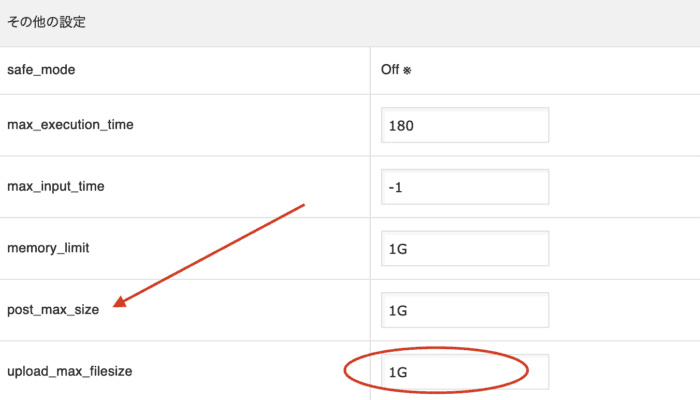This screenshot has height=400, width=700.
Task: Click the 1G value in post_max_size
Action: coord(398,311)
